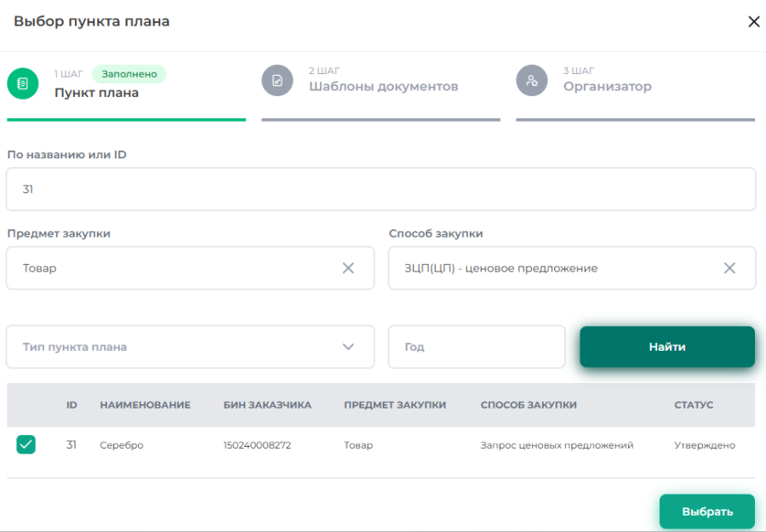The height and width of the screenshot is (532, 766).
Task: Uncheck the Серебро row checkbox
Action: pos(26,444)
